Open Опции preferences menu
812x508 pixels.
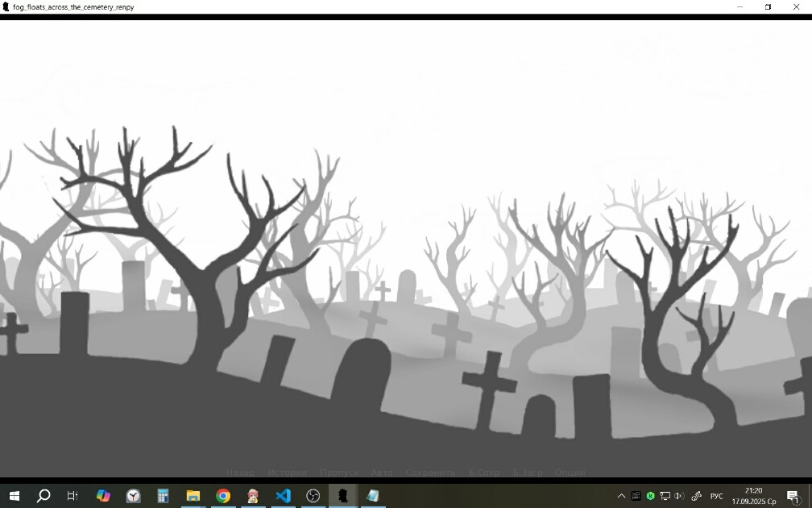pos(570,473)
